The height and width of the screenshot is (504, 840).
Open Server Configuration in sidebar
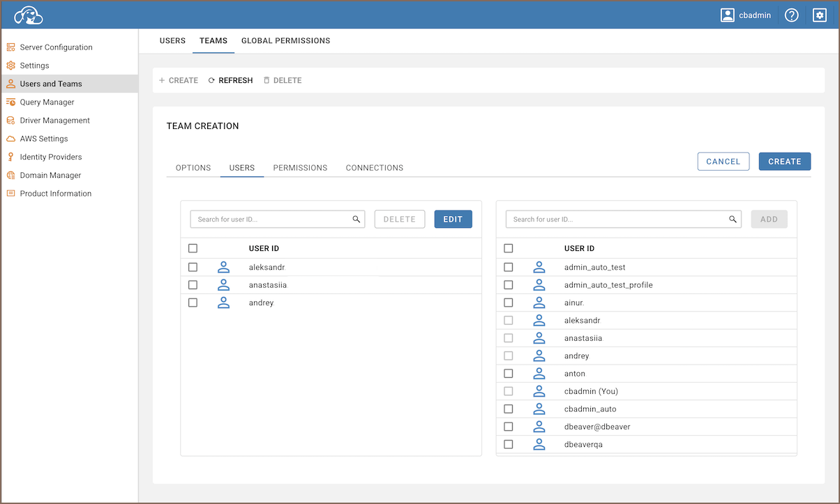coord(56,47)
